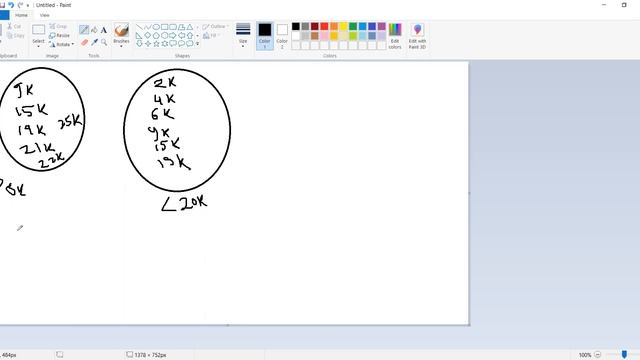Choose the Triangle shape

pyautogui.click(x=190, y=27)
